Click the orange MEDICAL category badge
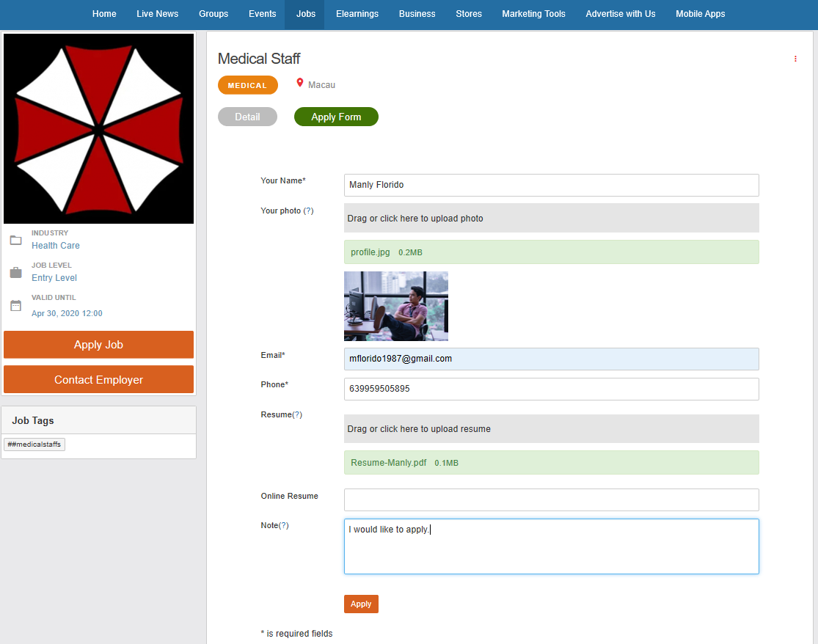The height and width of the screenshot is (644, 818). point(247,85)
